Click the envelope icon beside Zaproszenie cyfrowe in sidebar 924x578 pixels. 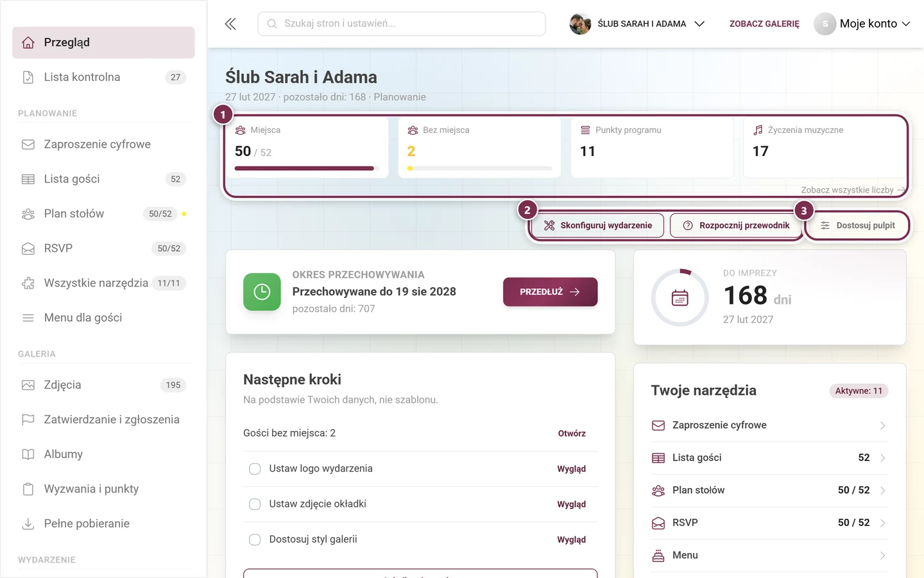click(28, 144)
